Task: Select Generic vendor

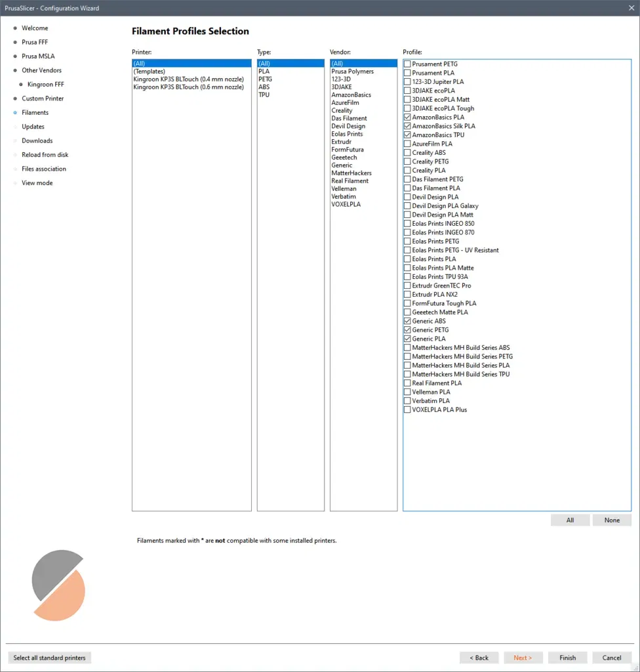Action: 363,165
